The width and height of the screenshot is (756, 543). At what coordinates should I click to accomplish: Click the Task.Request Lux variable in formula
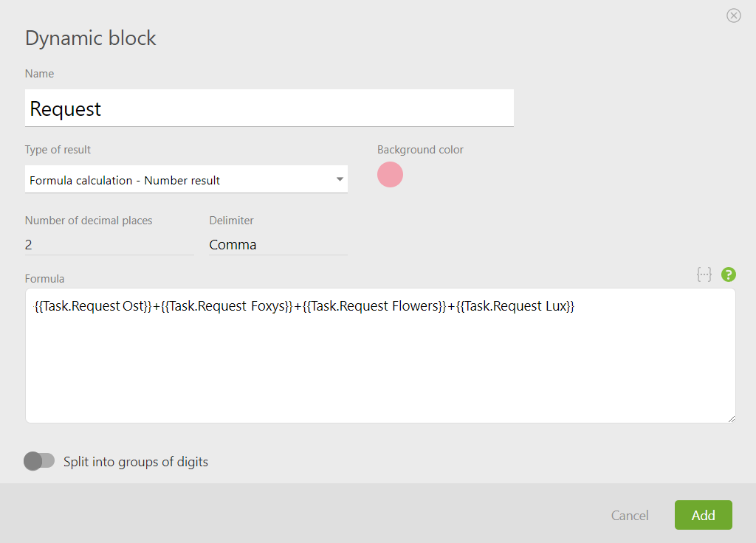click(515, 306)
